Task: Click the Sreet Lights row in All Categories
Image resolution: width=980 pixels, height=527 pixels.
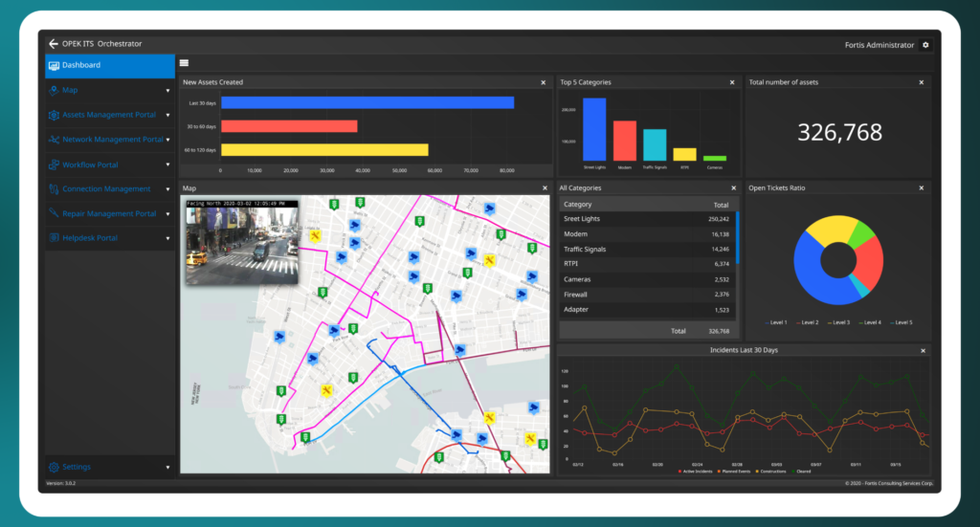Action: [647, 219]
